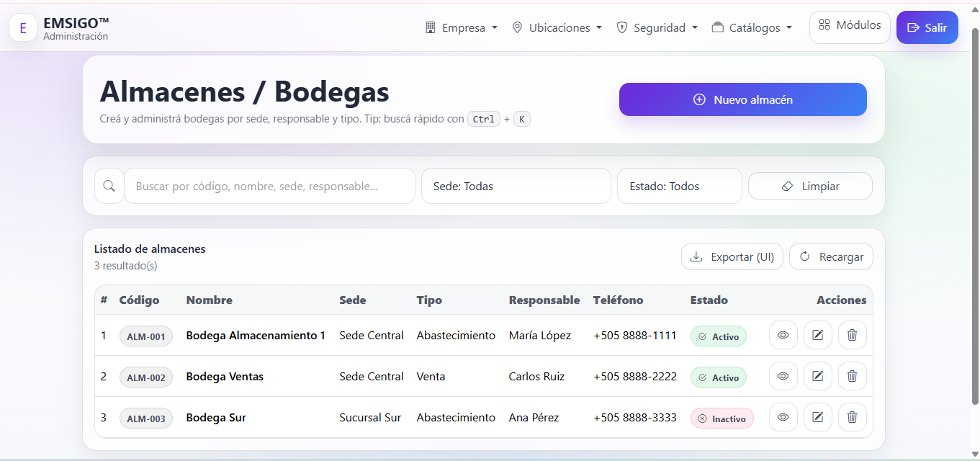
Task: Create a Nuevo almacén
Action: [x=743, y=99]
